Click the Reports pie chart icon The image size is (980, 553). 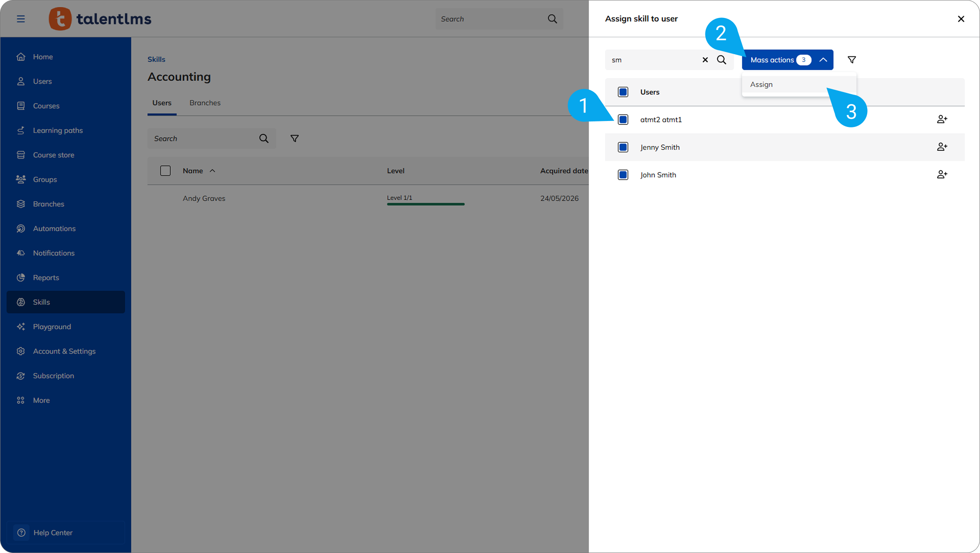coord(21,277)
